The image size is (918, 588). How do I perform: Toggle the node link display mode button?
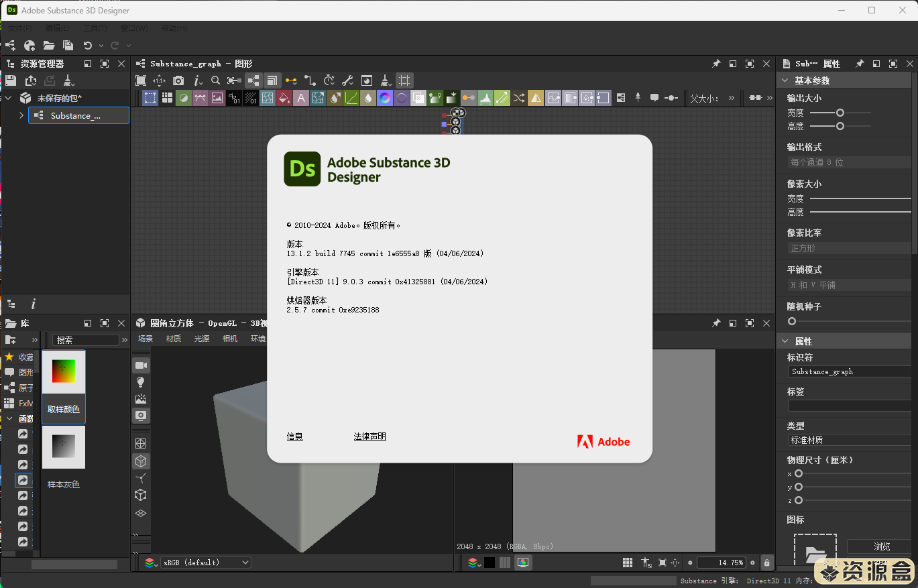(x=253, y=80)
